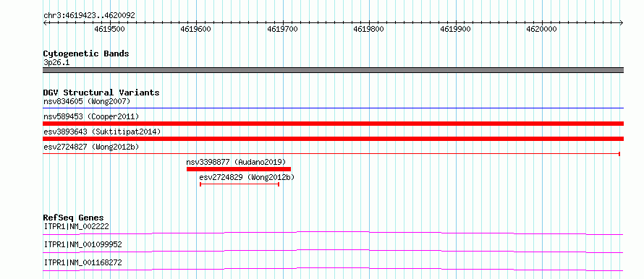This screenshot has width=644, height=279.
Task: Open the esv2724829 (Wong2012b) label
Action: 247,177
